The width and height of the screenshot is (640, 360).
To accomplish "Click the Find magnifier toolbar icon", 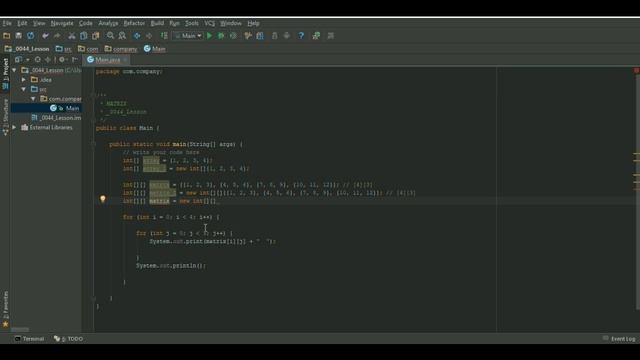I will point(110,36).
